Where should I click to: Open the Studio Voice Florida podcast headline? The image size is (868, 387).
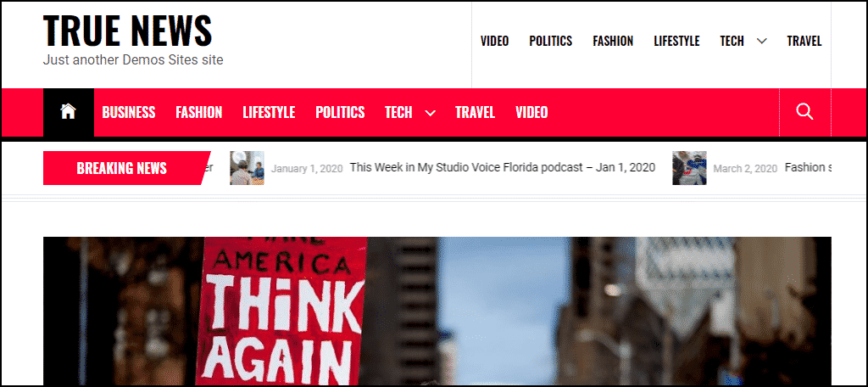(503, 167)
